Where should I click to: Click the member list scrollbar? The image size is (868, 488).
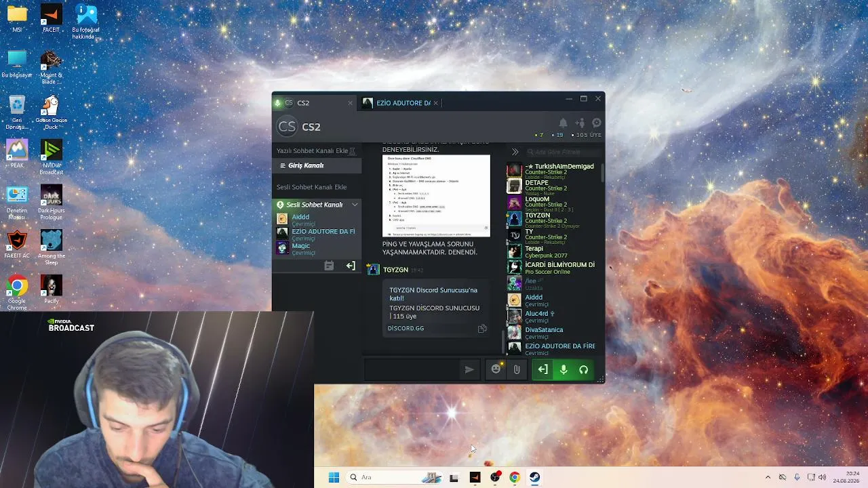[x=602, y=172]
